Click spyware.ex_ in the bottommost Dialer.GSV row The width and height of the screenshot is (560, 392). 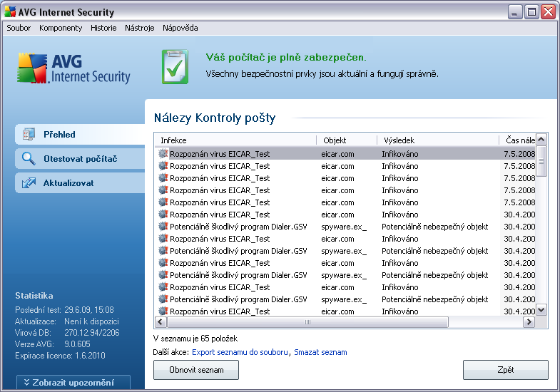click(344, 299)
